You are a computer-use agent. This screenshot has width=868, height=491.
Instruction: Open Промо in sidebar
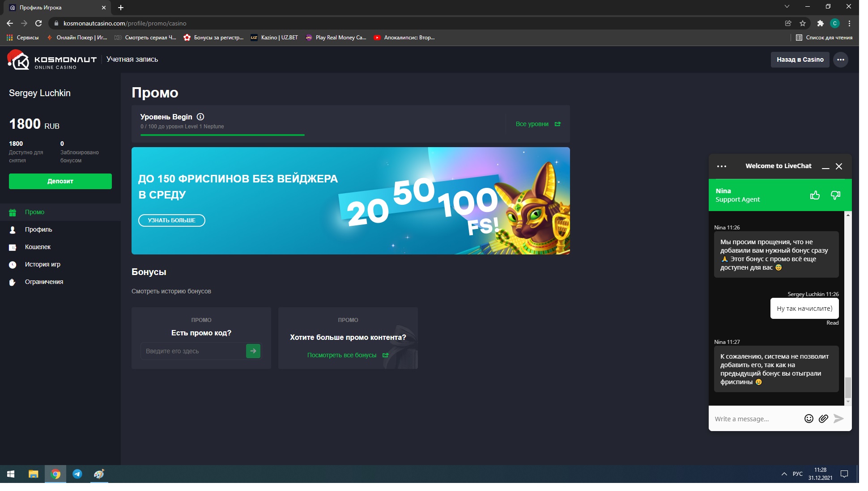tap(60, 212)
